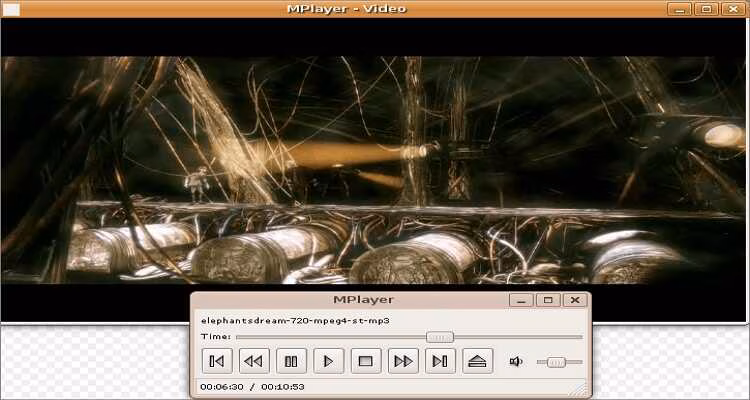750x400 pixels.
Task: Click the control window resize grip
Action: pyautogui.click(x=580, y=389)
